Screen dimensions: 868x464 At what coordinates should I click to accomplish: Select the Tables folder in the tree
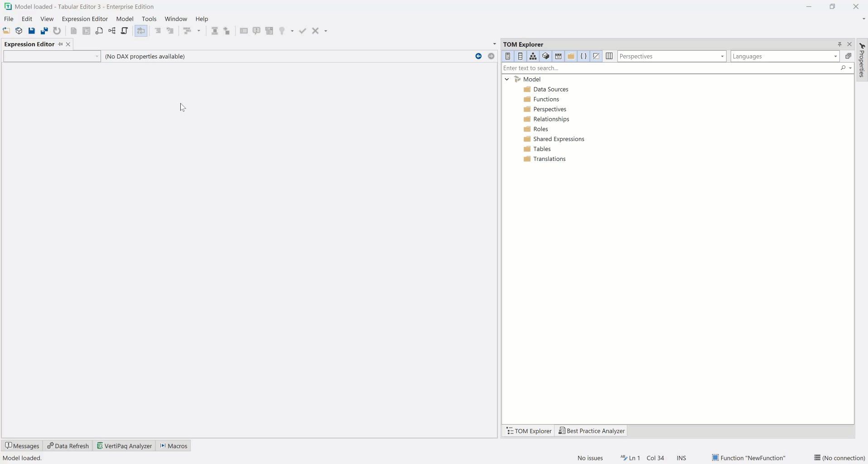click(x=542, y=149)
